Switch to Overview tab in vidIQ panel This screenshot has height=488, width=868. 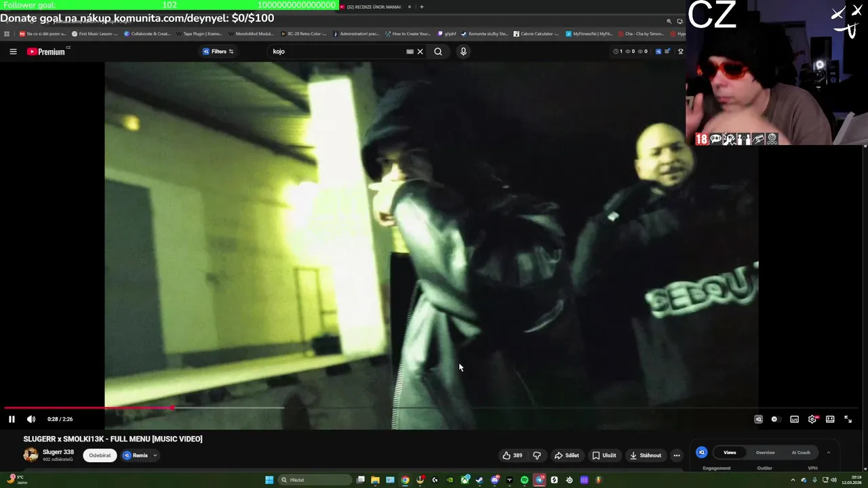click(765, 452)
